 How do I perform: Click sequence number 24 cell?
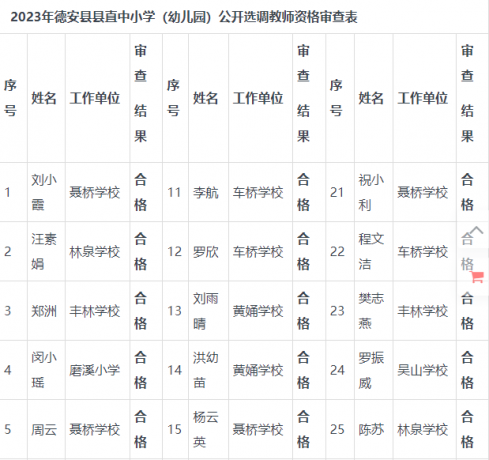click(x=337, y=370)
